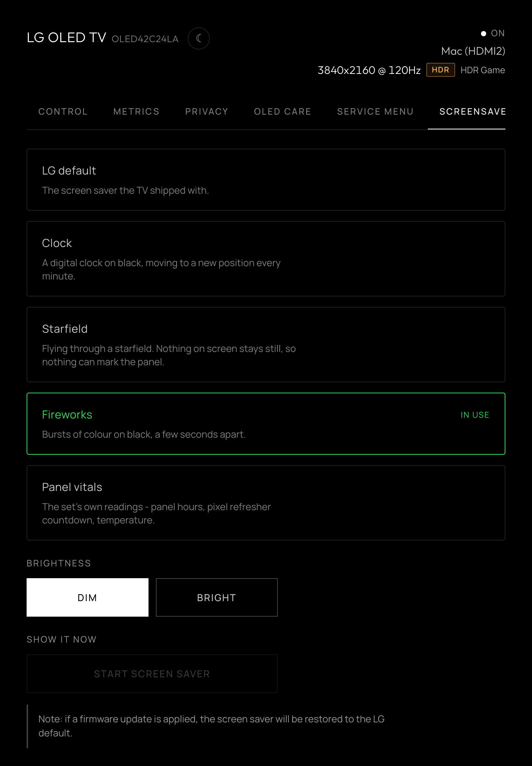532x766 pixels.
Task: Switch to the Metrics tab
Action: click(x=136, y=112)
